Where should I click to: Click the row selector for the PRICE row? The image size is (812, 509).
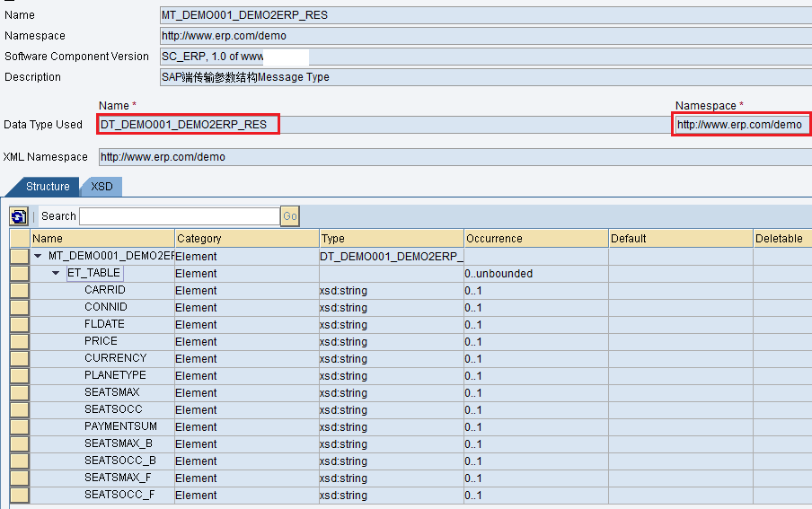coord(20,341)
